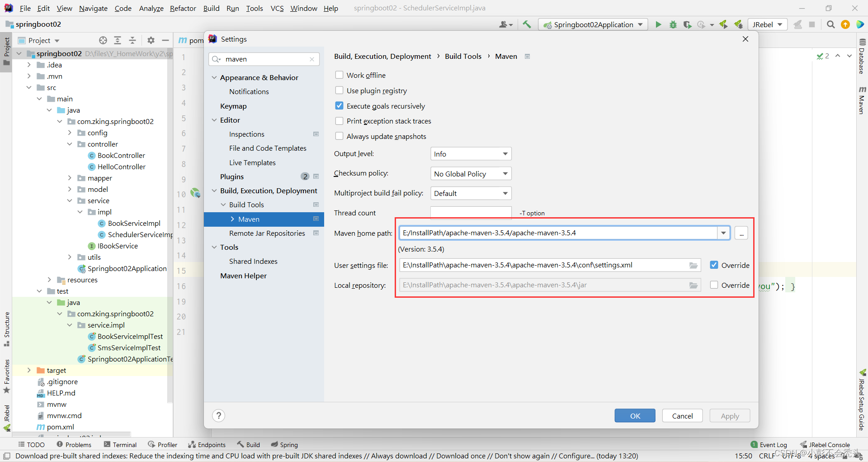Select Maven Helper in settings tree

click(x=243, y=276)
